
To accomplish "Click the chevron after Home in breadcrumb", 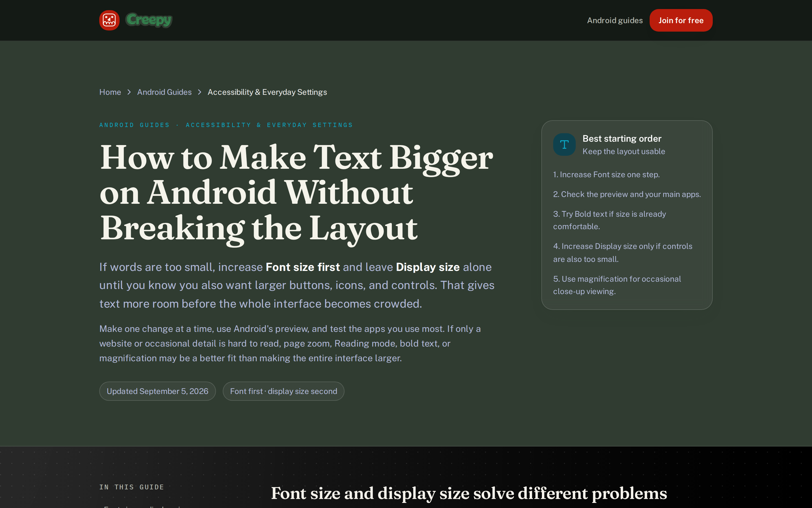I will 129,92.
